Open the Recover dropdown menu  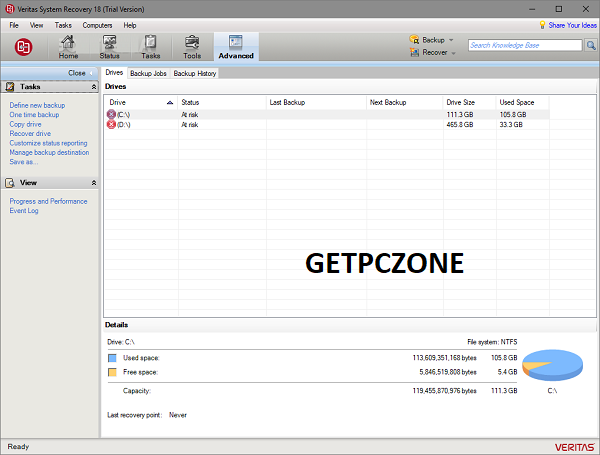[x=432, y=51]
